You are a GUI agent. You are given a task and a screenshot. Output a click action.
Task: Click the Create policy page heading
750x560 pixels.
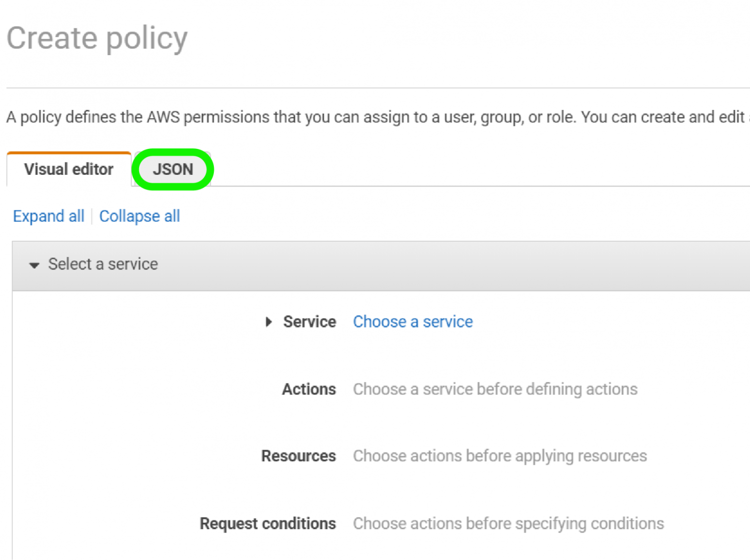(97, 38)
